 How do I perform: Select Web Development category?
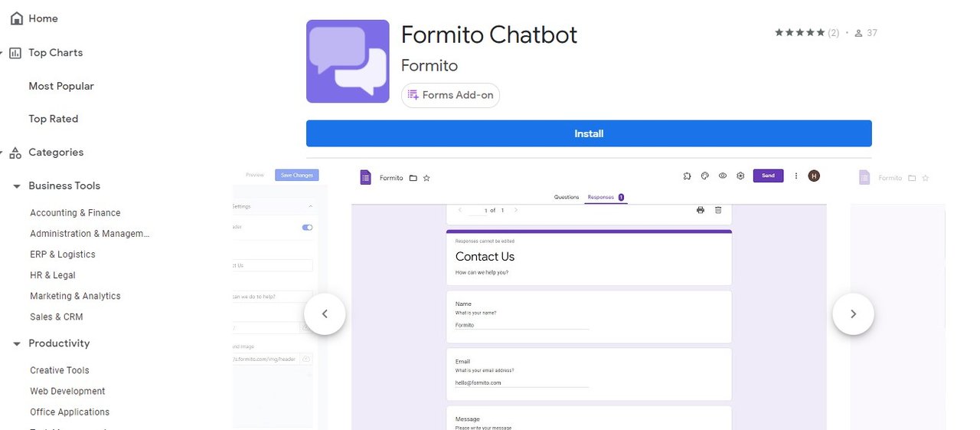(x=67, y=391)
